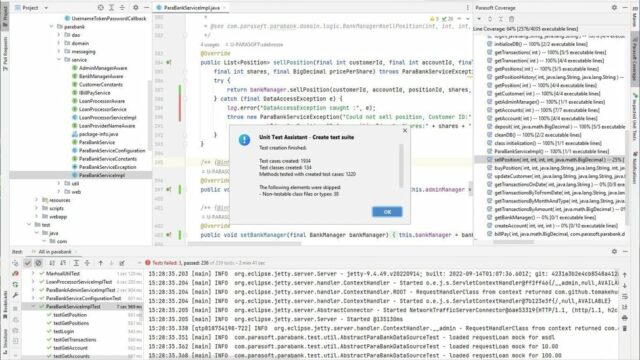Collapse ParaBankServiceImplTest results node
This screenshot has width=640, height=360.
[33, 306]
